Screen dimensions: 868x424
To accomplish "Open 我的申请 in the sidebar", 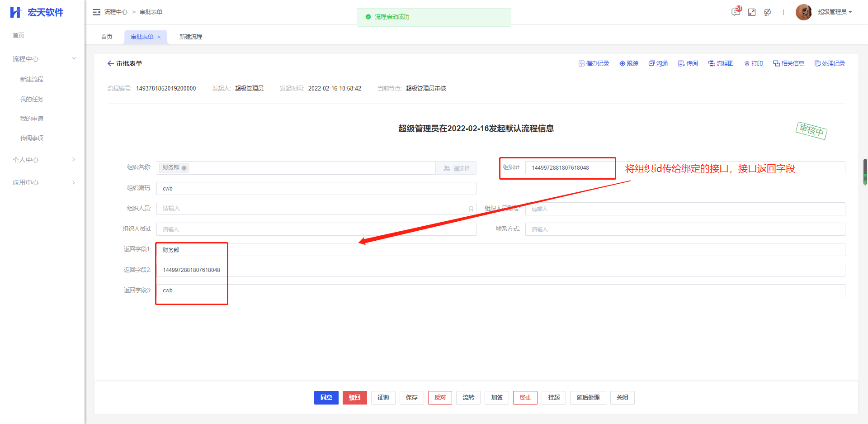I will [x=32, y=119].
